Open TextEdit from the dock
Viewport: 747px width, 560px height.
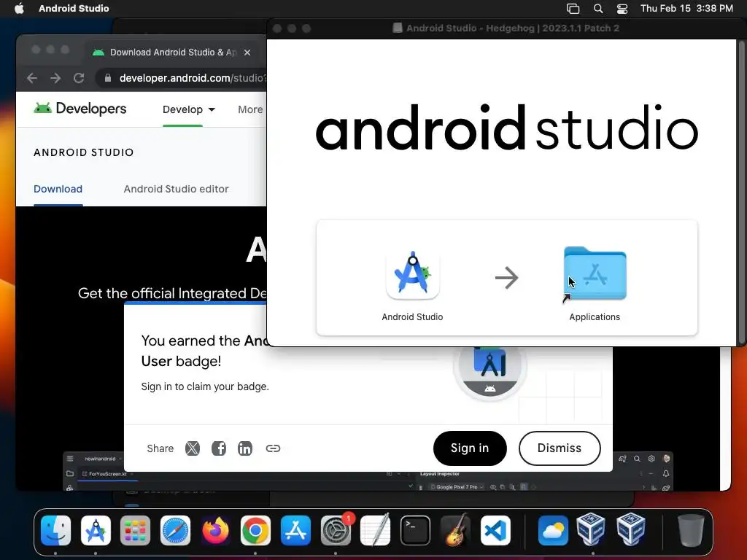coord(376,531)
